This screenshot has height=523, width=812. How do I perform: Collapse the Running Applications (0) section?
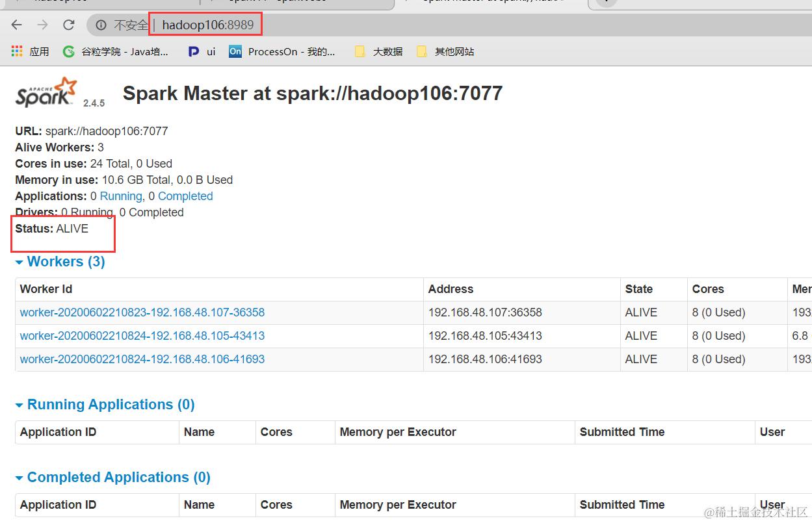pyautogui.click(x=105, y=405)
